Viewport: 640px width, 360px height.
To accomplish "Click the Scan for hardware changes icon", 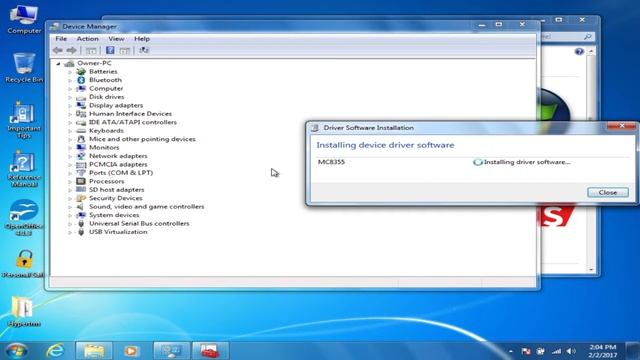I will pyautogui.click(x=144, y=50).
